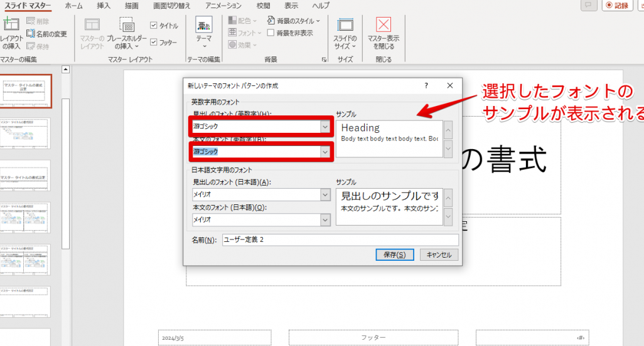The height and width of the screenshot is (346, 644).
Task: Select the first slide master thumbnail
Action: click(25, 91)
